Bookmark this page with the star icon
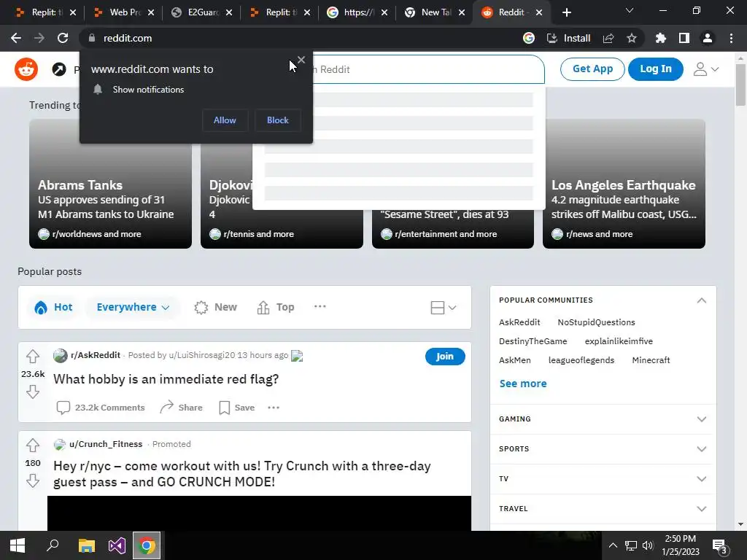The width and height of the screenshot is (747, 560). click(x=632, y=38)
